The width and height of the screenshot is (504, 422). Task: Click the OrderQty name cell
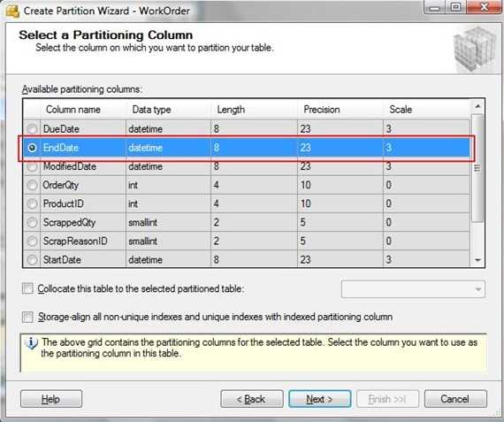(x=83, y=185)
